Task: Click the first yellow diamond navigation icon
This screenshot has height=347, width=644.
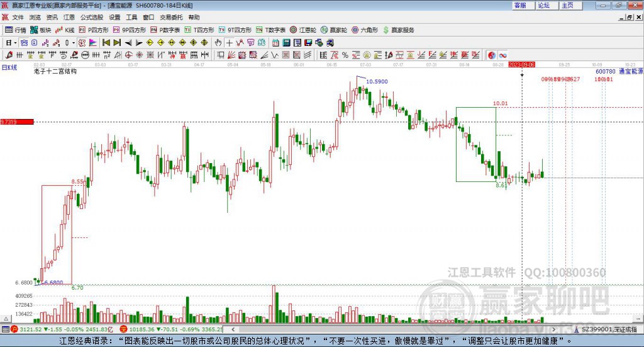Action: pyautogui.click(x=150, y=43)
